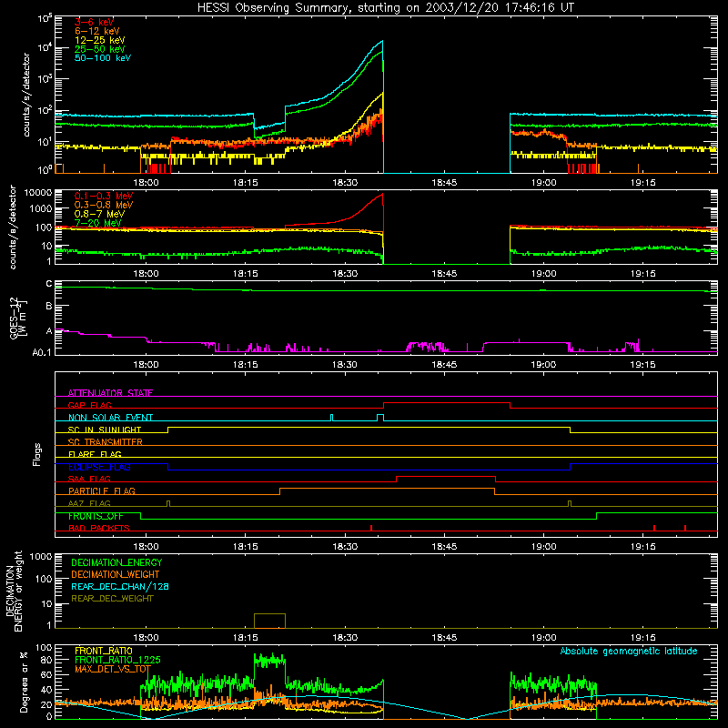
Task: Click the B tick label on GOES axis
Action: pos(49,307)
